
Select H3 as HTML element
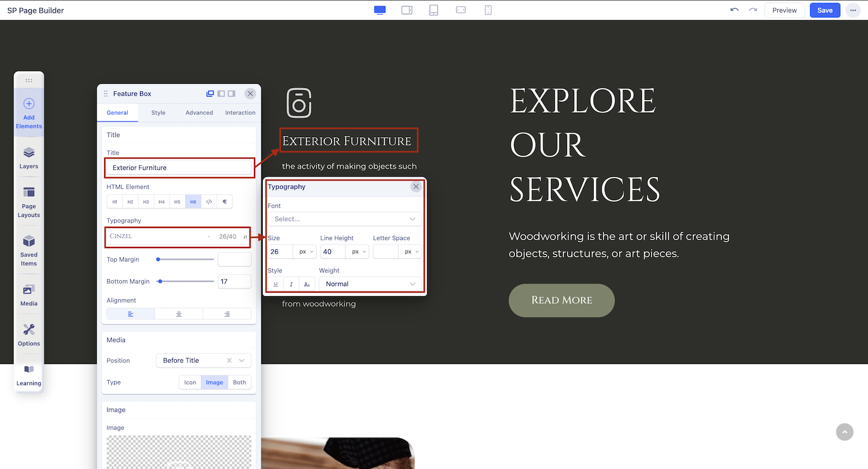click(146, 202)
